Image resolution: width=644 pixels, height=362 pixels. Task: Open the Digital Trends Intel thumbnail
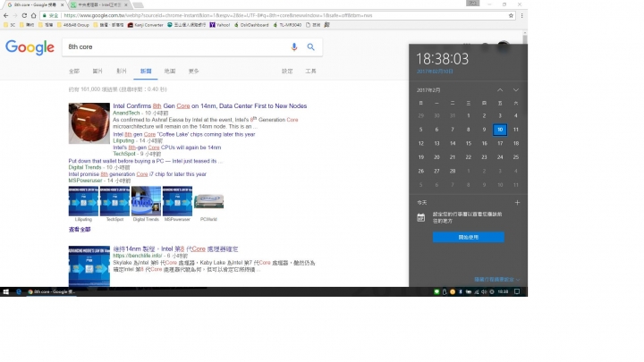[x=146, y=201]
